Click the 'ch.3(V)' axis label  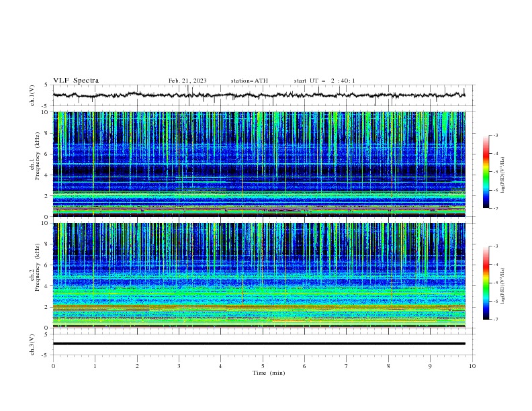pos(32,345)
